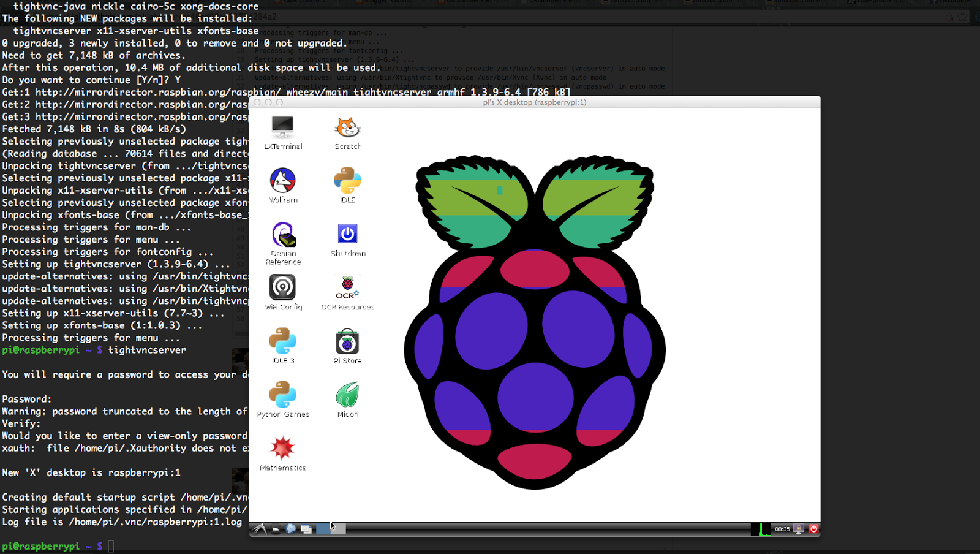Screen dimensions: 980x554
Task: Click the terminal line "pi@raspberrypi ~ $ tightvncserver"
Action: (94, 350)
